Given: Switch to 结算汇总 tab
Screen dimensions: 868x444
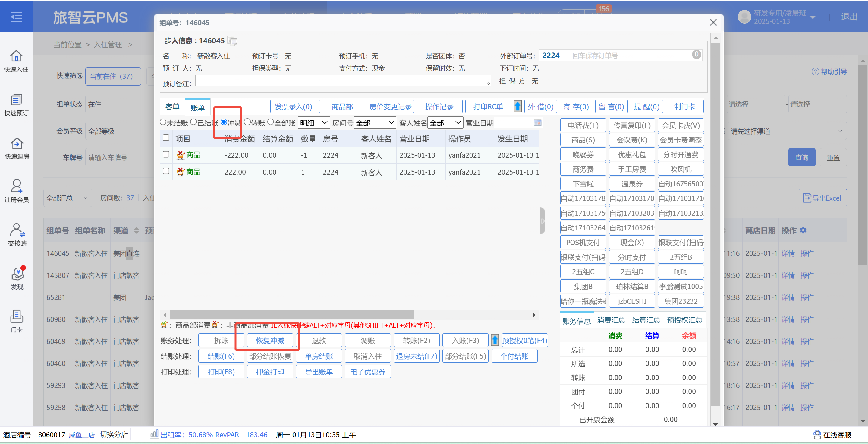Looking at the screenshot, I should pyautogui.click(x=646, y=320).
